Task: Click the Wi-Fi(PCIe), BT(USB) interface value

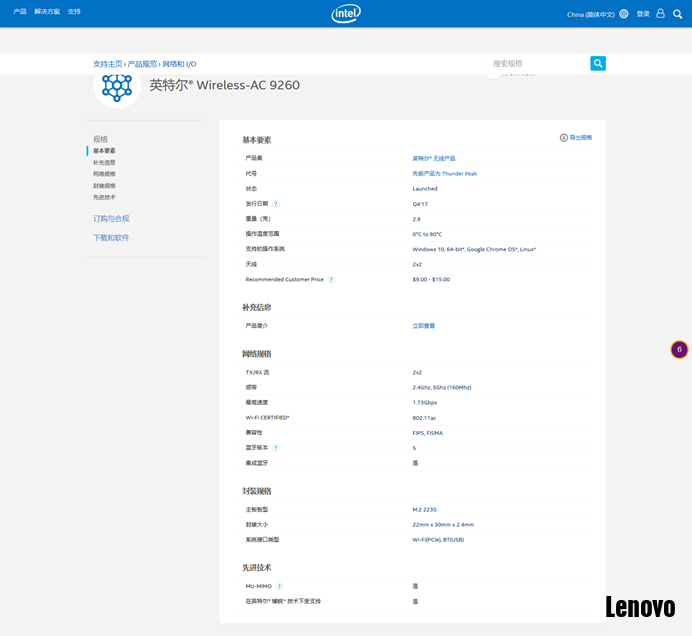Action: click(x=438, y=540)
